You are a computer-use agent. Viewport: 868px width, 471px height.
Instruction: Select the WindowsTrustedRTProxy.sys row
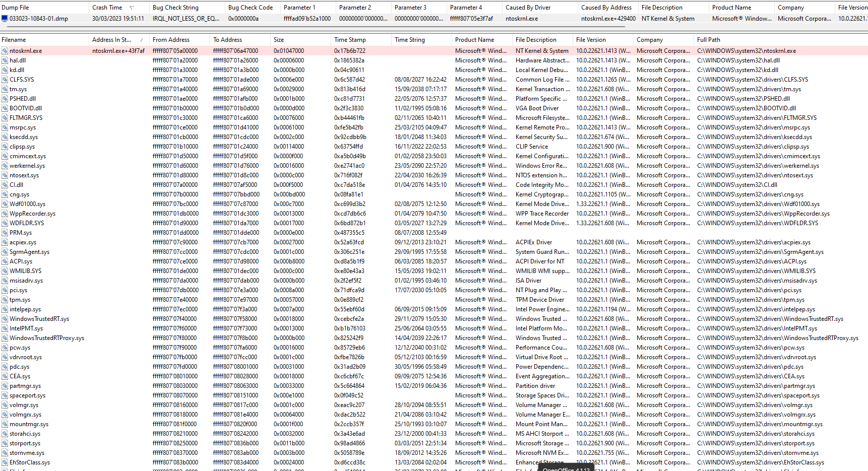coord(434,338)
